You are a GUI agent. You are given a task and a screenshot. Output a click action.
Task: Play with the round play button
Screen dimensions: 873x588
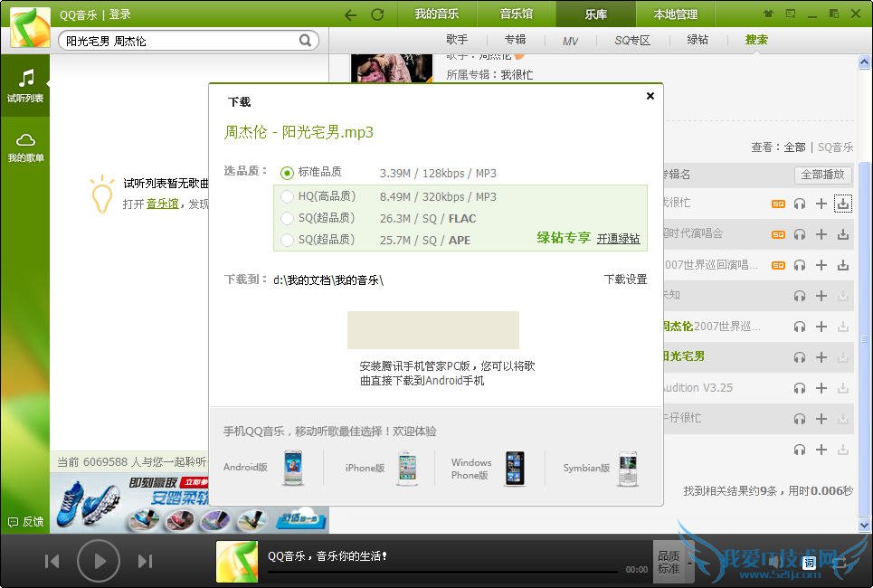pos(99,561)
